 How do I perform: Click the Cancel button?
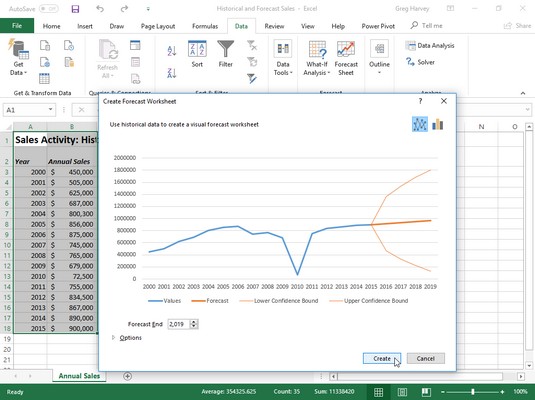click(x=426, y=358)
